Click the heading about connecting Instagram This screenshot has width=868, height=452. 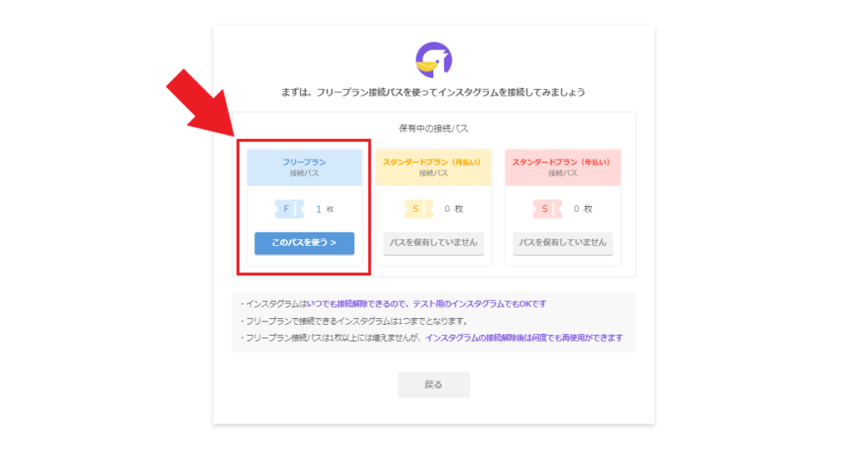point(433,92)
